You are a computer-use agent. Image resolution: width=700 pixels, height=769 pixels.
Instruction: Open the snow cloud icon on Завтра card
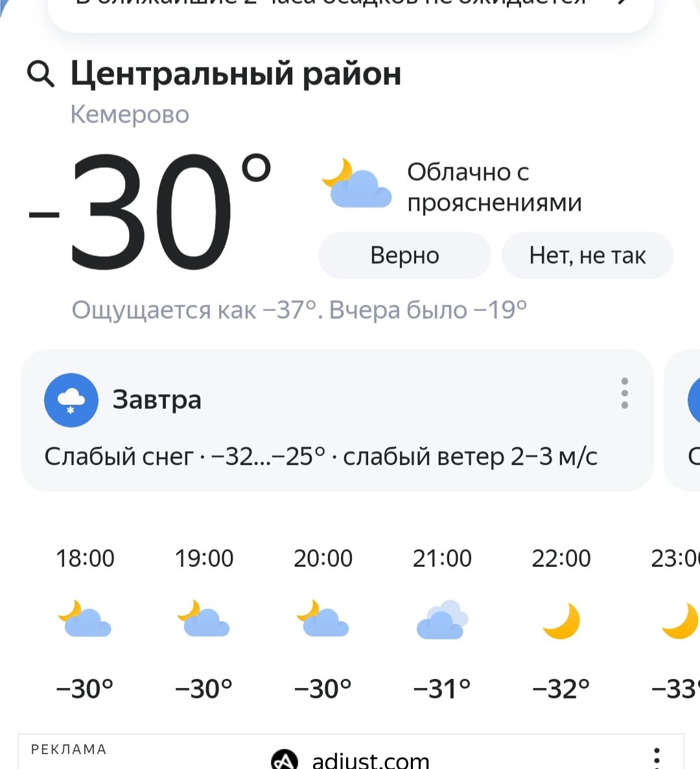tap(71, 400)
